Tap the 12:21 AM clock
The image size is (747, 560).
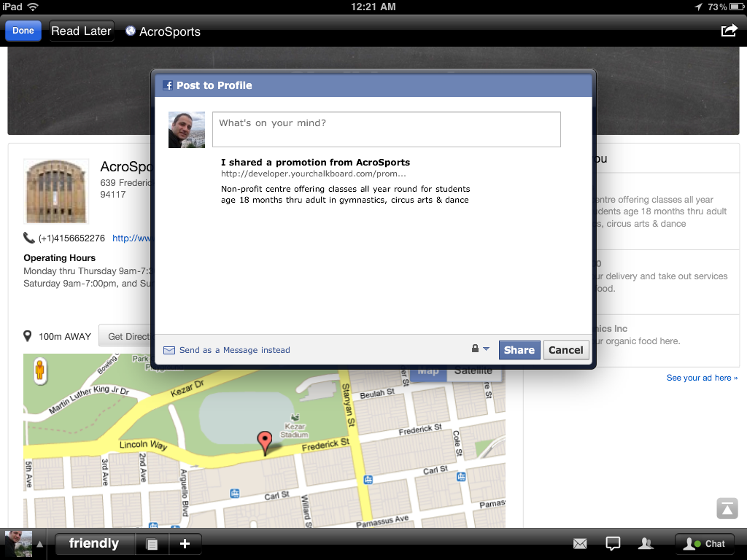pos(373,7)
